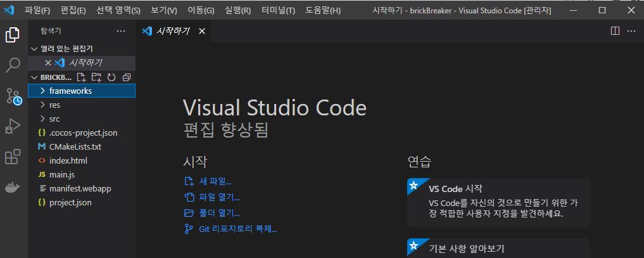Open index.html file
644x258 pixels.
[x=81, y=160]
